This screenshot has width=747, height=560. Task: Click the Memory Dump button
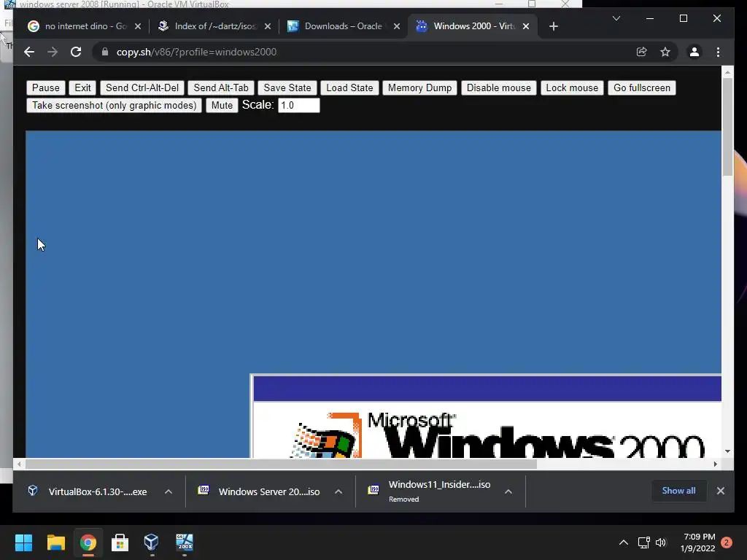click(419, 87)
